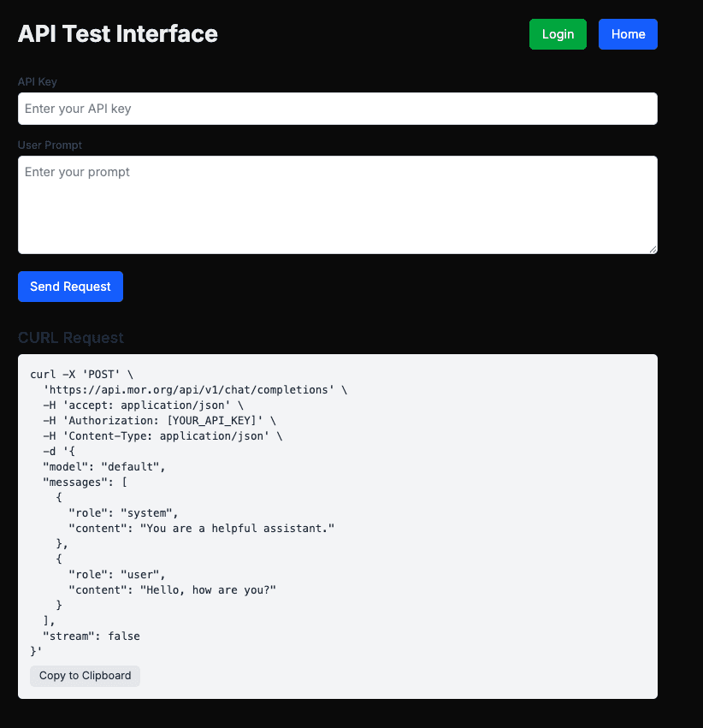Focus the User Prompt text area
This screenshot has height=728, width=703.
(x=337, y=204)
